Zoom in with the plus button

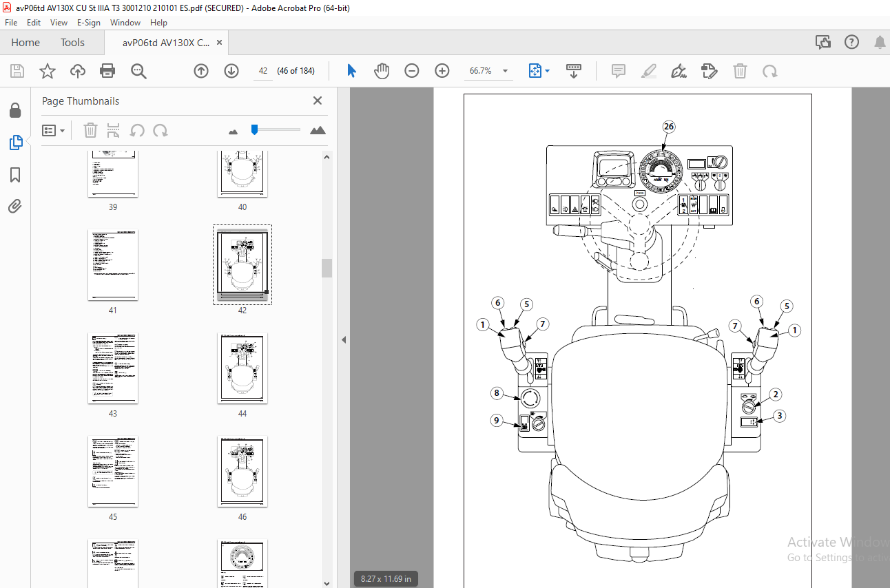pyautogui.click(x=442, y=71)
